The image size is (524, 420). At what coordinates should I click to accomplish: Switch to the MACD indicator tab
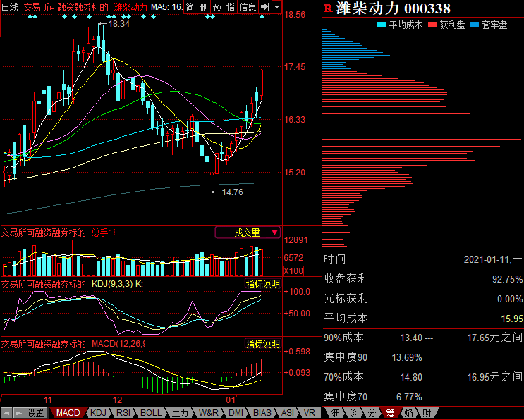coord(68,413)
